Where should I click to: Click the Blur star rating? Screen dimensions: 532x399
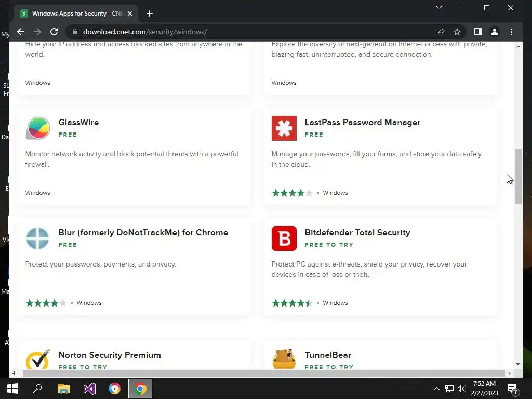point(46,303)
